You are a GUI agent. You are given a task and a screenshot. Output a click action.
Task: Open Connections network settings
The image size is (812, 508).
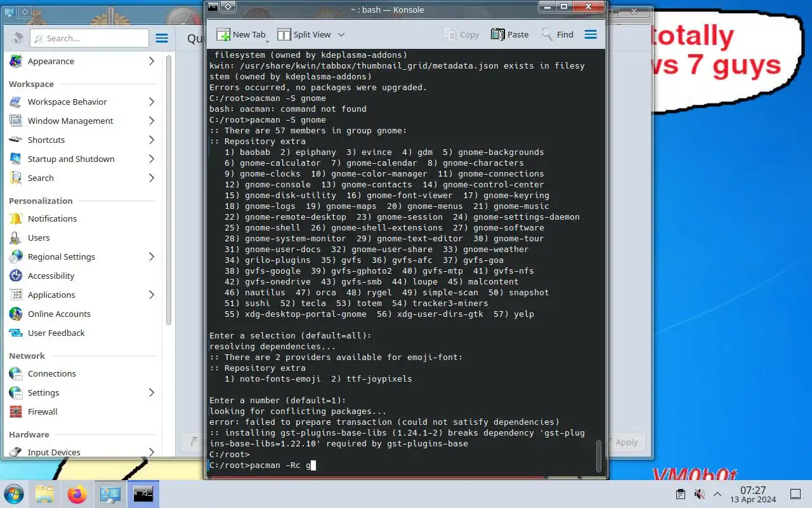[82, 373]
